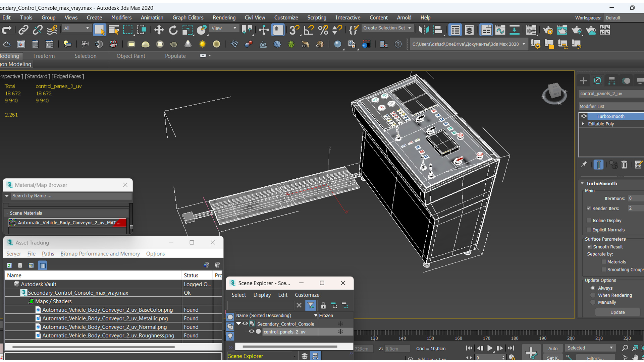Click the Auto key button

pyautogui.click(x=553, y=349)
